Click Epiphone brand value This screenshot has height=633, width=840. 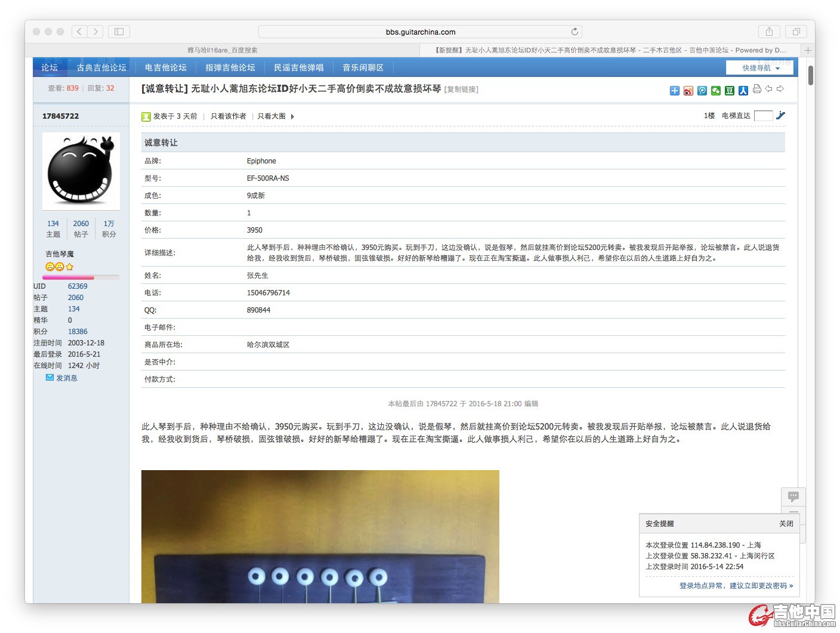(x=261, y=161)
